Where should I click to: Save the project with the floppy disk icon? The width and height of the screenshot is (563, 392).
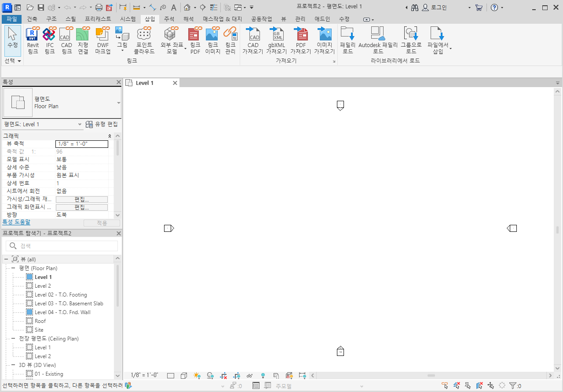tap(41, 7)
